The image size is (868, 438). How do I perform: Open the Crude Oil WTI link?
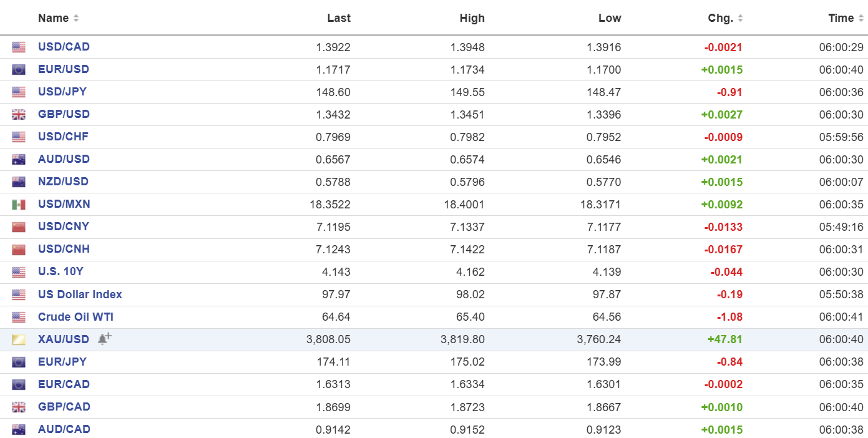click(76, 317)
